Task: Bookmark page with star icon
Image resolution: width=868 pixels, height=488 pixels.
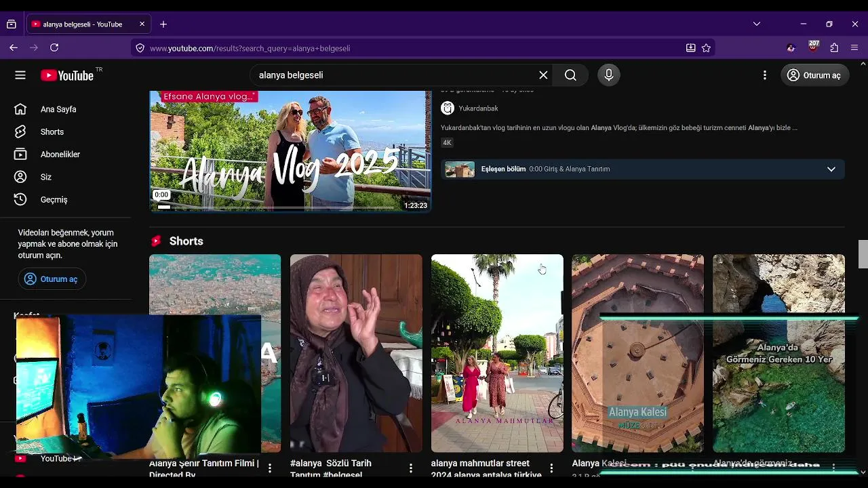Action: pos(706,48)
